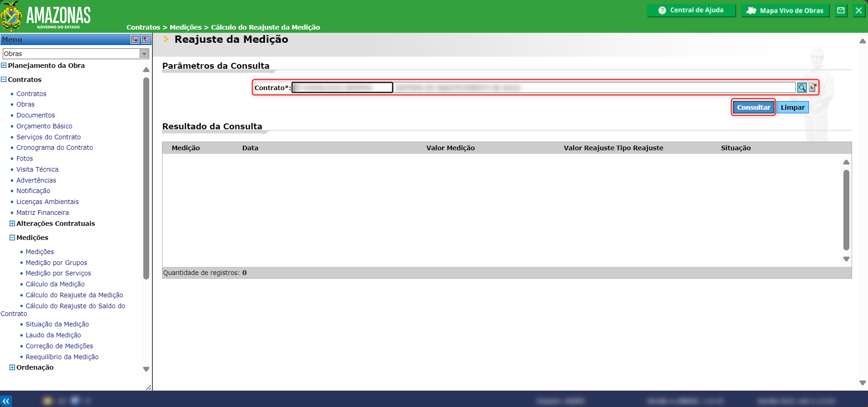The width and height of the screenshot is (868, 407).
Task: Open Medição por Grupos
Action: [56, 263]
